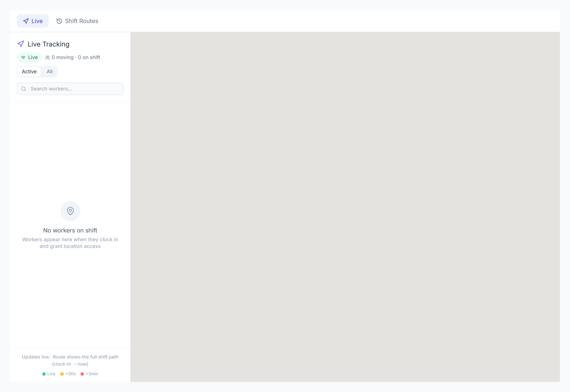
Task: Select the Active filter
Action: [x=29, y=72]
